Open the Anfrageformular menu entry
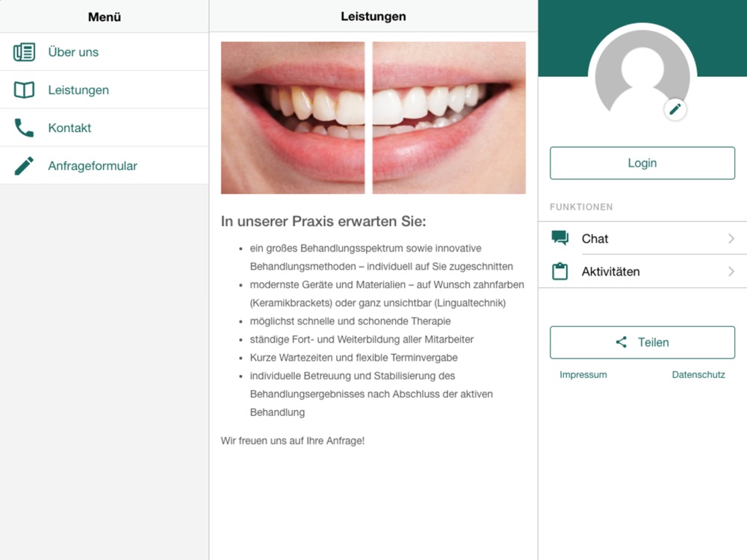This screenshot has width=747, height=560. pyautogui.click(x=105, y=166)
